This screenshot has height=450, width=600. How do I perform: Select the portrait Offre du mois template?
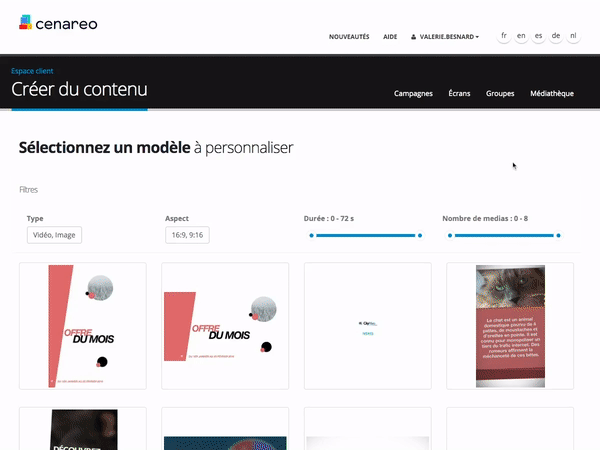tap(83, 326)
